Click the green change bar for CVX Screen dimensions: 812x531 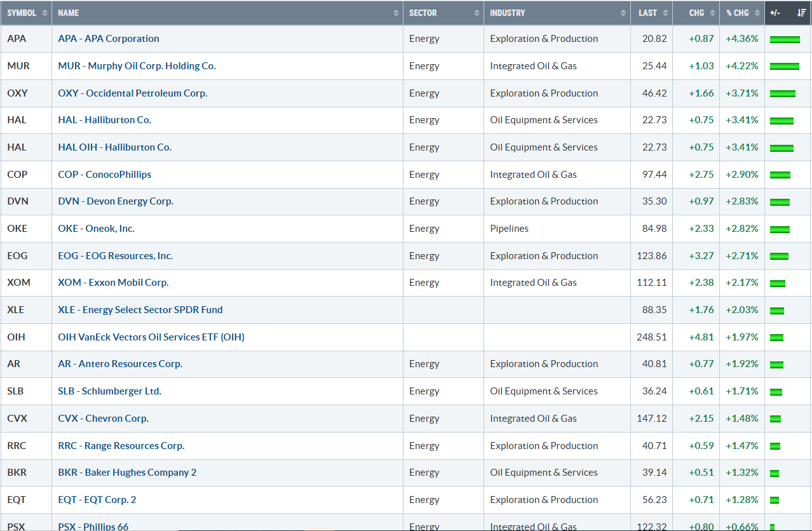coord(775,419)
